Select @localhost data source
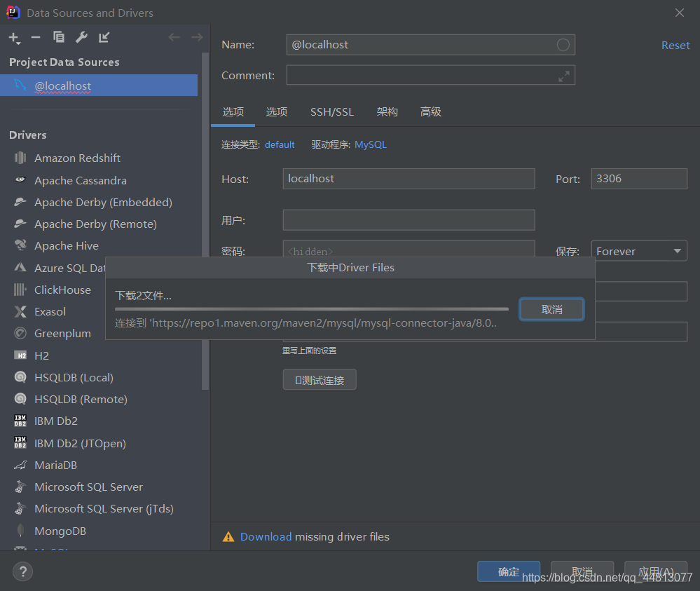This screenshot has height=591, width=700. 99,86
